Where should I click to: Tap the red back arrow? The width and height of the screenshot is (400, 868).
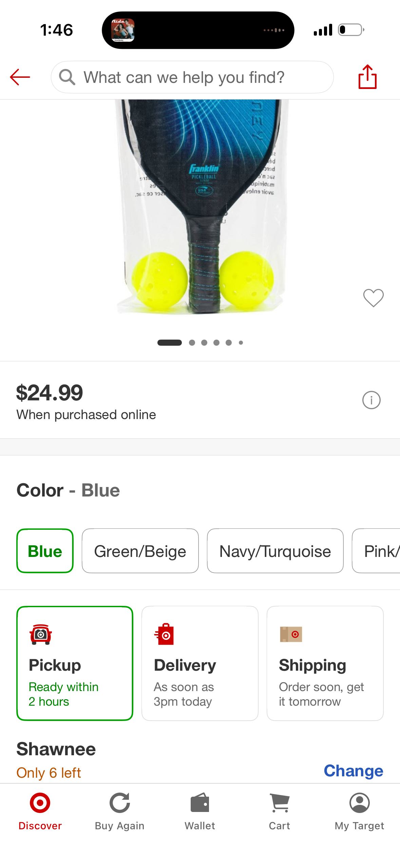20,77
